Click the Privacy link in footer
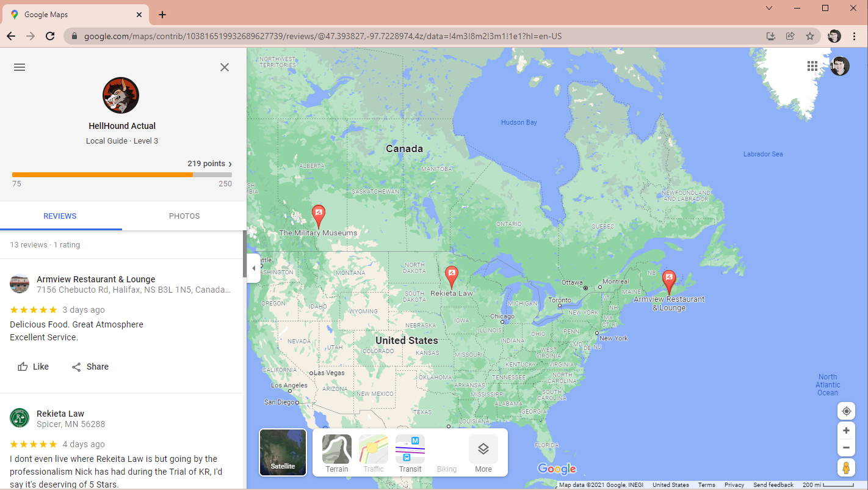 pyautogui.click(x=734, y=485)
